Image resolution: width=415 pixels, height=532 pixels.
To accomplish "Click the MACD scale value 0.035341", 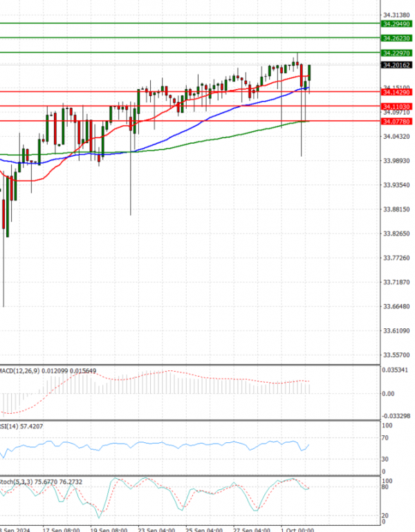I will click(395, 370).
